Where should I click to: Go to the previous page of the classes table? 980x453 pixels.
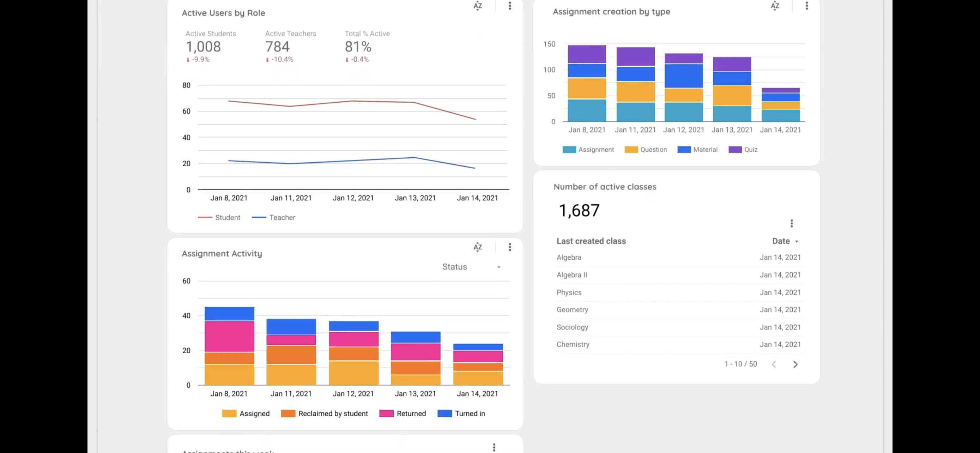[774, 364]
